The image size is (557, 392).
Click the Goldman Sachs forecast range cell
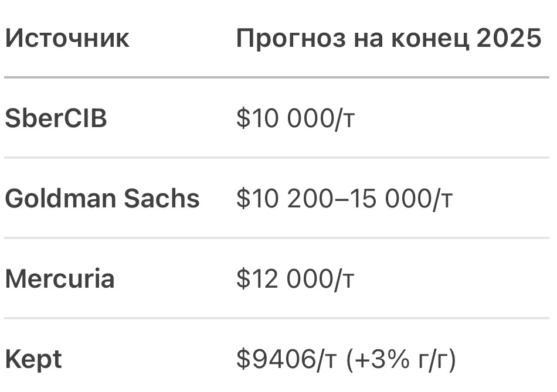point(344,199)
